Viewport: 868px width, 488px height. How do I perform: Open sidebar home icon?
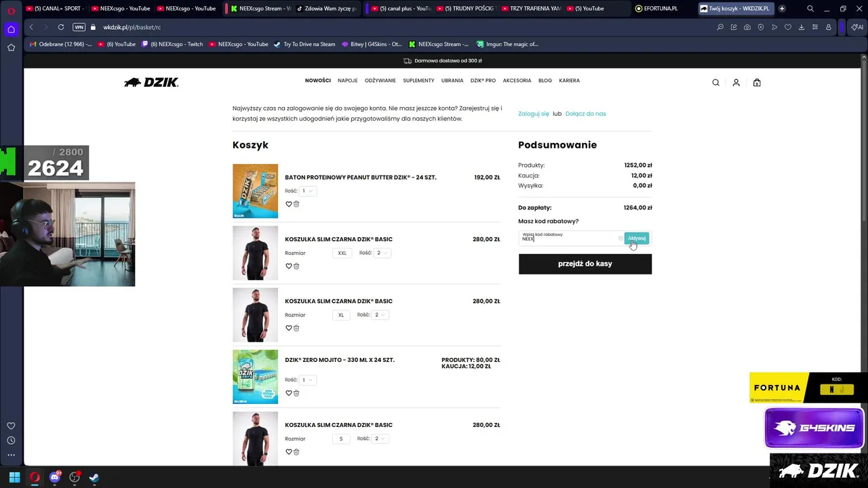11,29
